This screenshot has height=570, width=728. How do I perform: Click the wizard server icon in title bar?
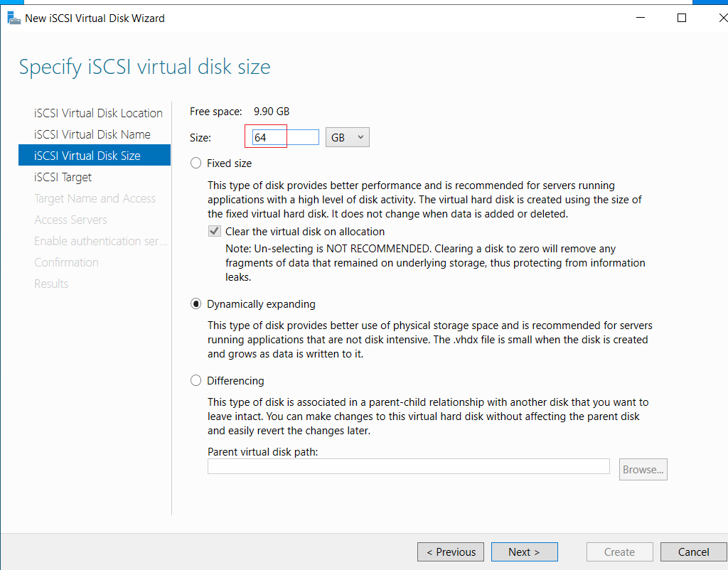click(x=14, y=18)
